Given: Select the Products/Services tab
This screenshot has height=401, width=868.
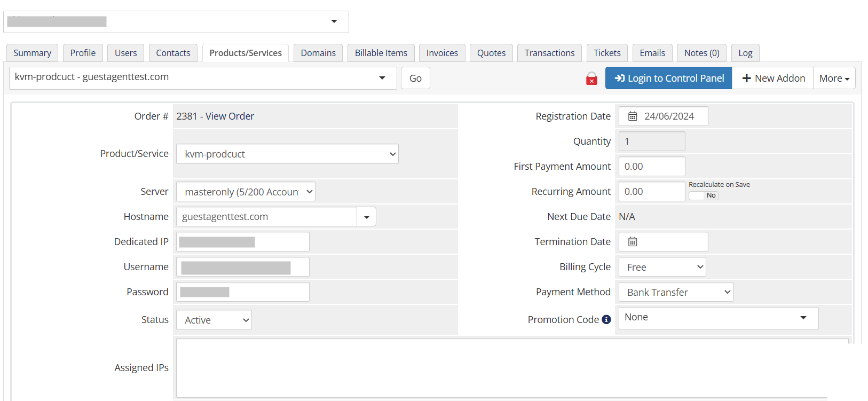Looking at the screenshot, I should (x=246, y=53).
